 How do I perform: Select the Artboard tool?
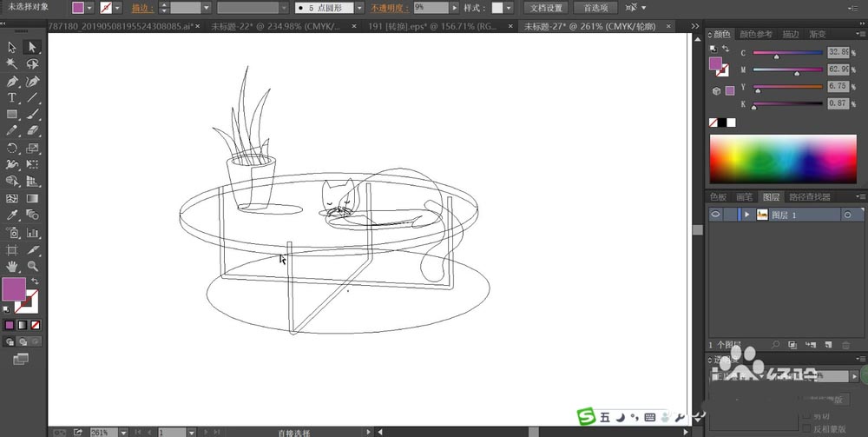11,250
